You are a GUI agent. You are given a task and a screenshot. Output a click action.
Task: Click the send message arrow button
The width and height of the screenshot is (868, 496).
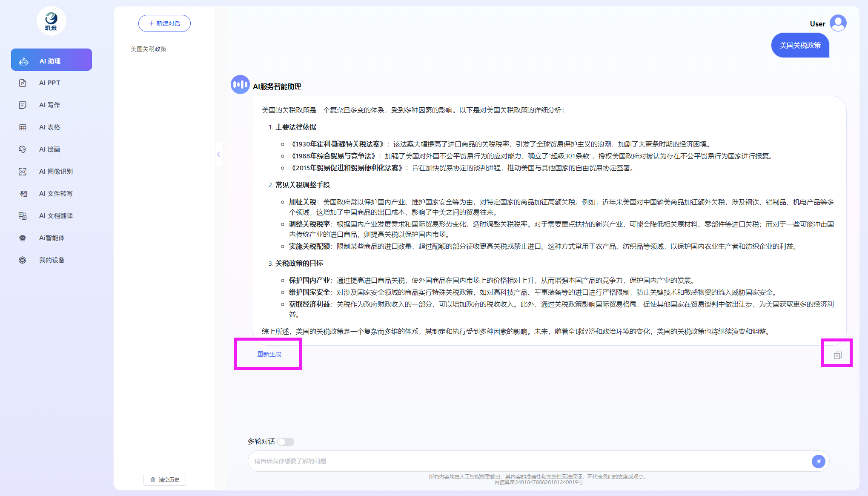coord(818,461)
